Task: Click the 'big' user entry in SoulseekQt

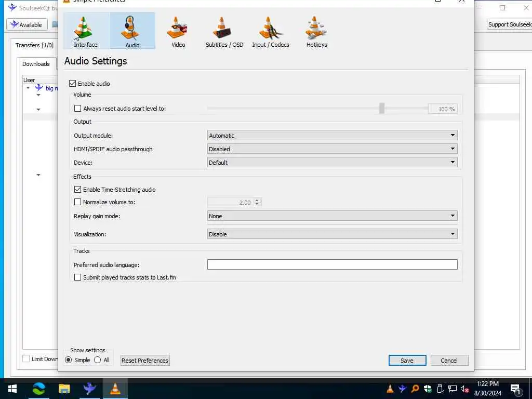Action: [51, 88]
